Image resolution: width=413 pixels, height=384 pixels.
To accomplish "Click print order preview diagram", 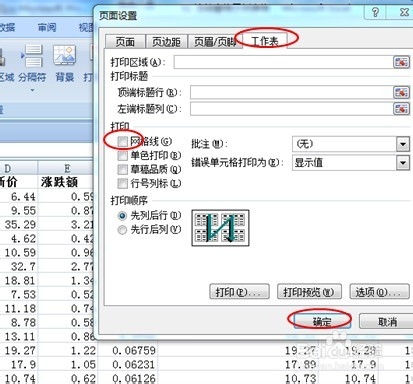I will click(220, 228).
